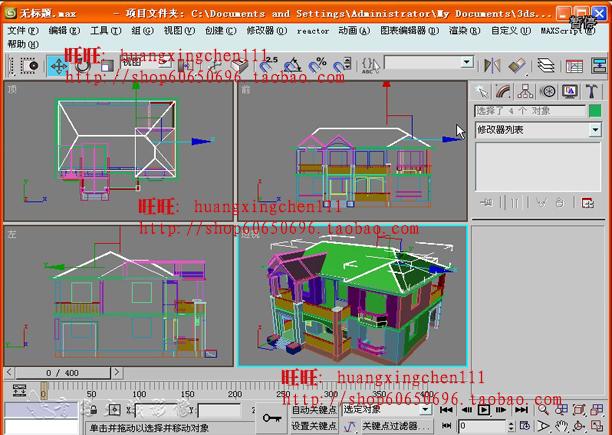Expand the reference coordinate system dropdown (视图)

click(x=166, y=62)
